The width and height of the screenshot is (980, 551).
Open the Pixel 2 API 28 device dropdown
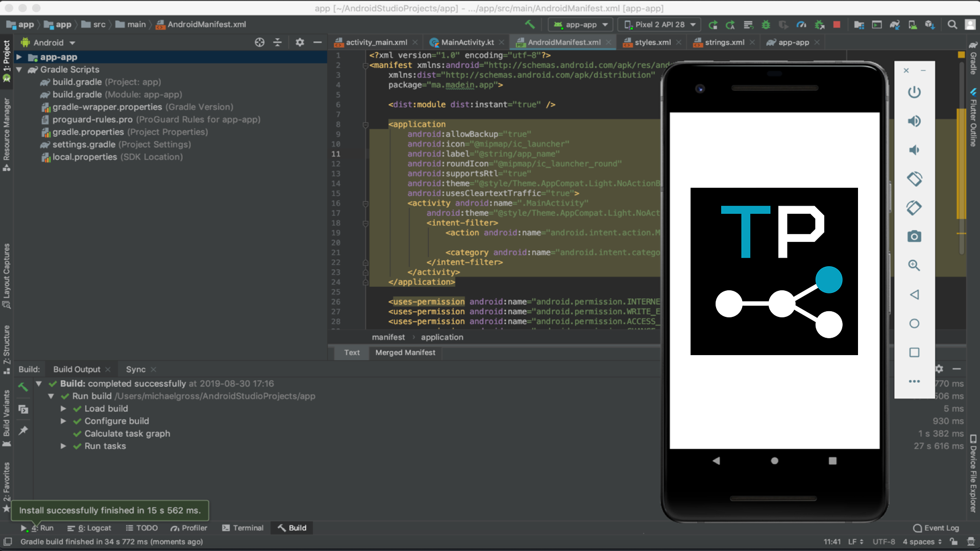tap(659, 24)
